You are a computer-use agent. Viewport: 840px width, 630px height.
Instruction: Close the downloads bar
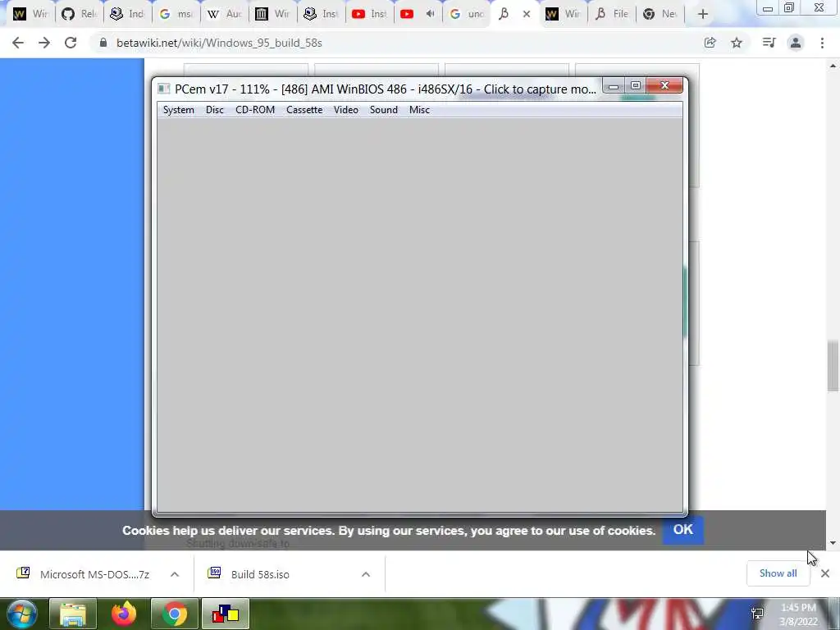click(x=825, y=573)
